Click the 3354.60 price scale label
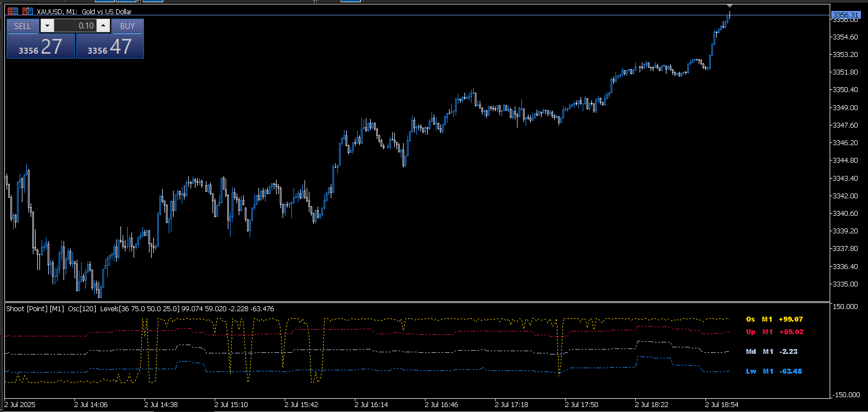The image size is (868, 412). (846, 37)
